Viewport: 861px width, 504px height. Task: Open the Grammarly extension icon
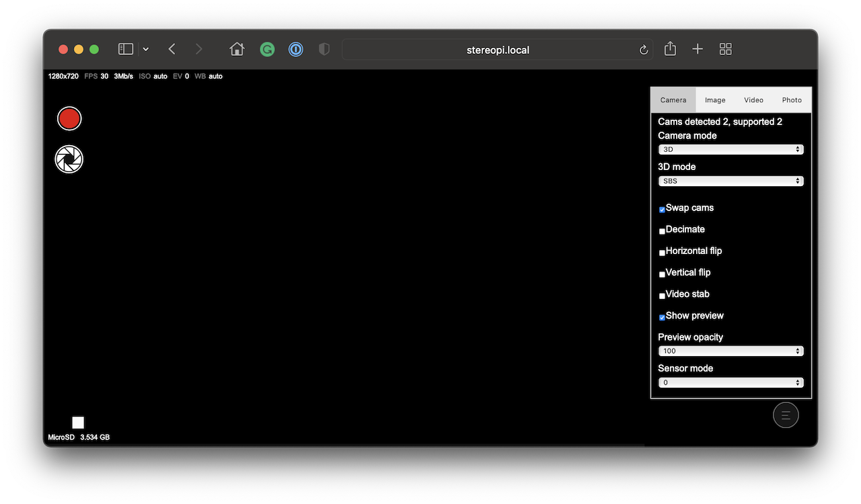click(x=267, y=49)
